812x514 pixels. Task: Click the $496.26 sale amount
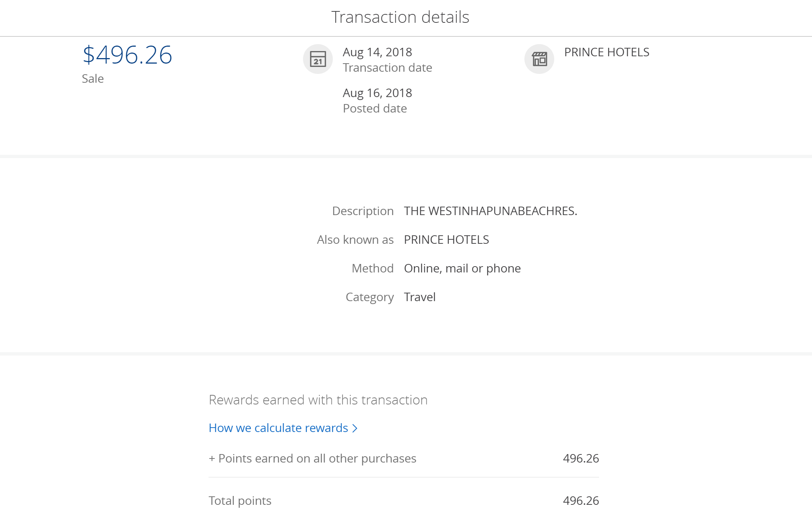[127, 55]
